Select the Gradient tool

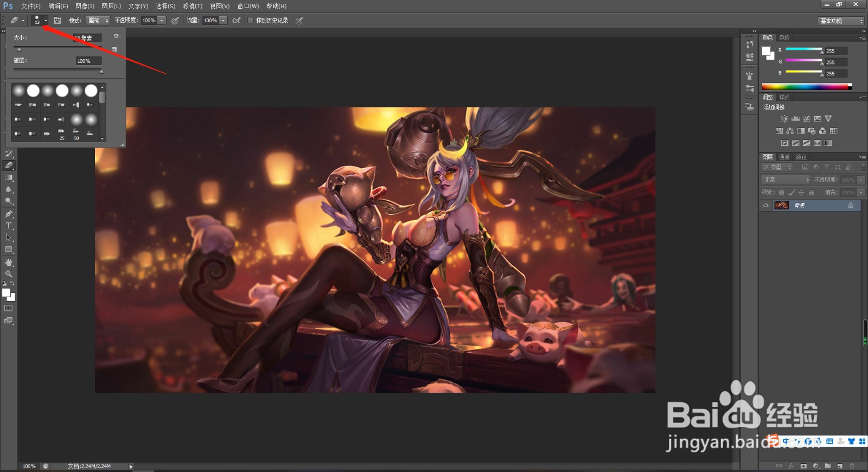click(x=9, y=177)
